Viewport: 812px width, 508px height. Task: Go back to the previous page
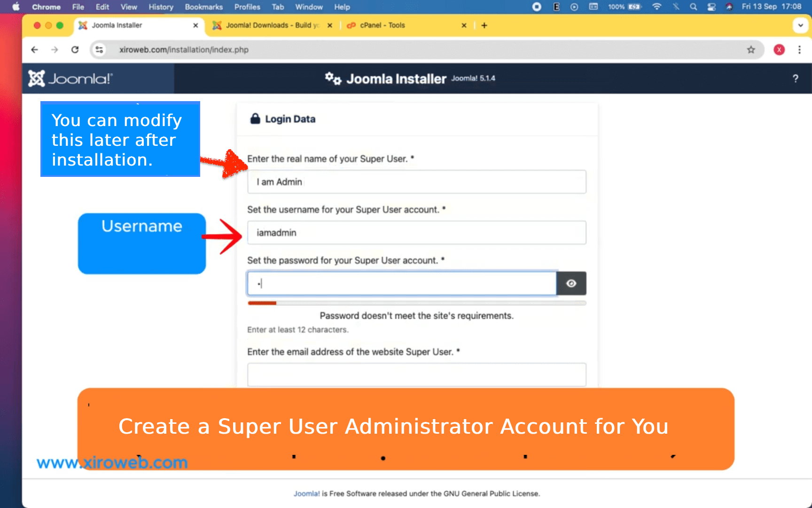34,49
